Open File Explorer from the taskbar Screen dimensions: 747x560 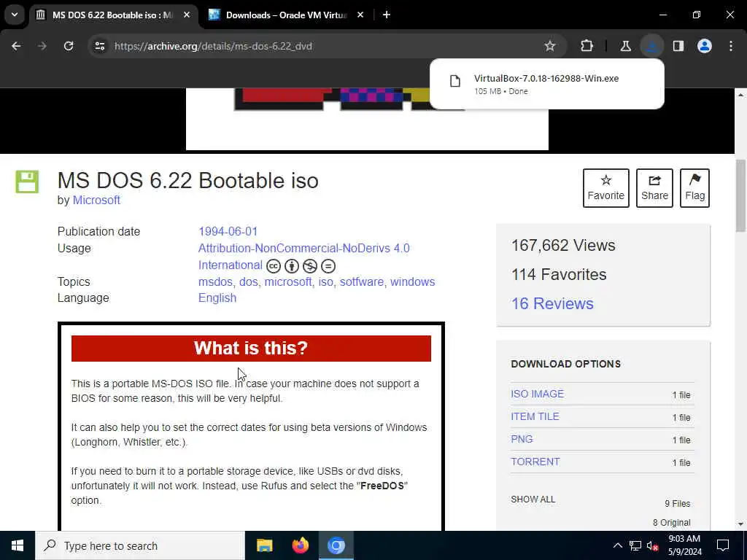coord(264,545)
